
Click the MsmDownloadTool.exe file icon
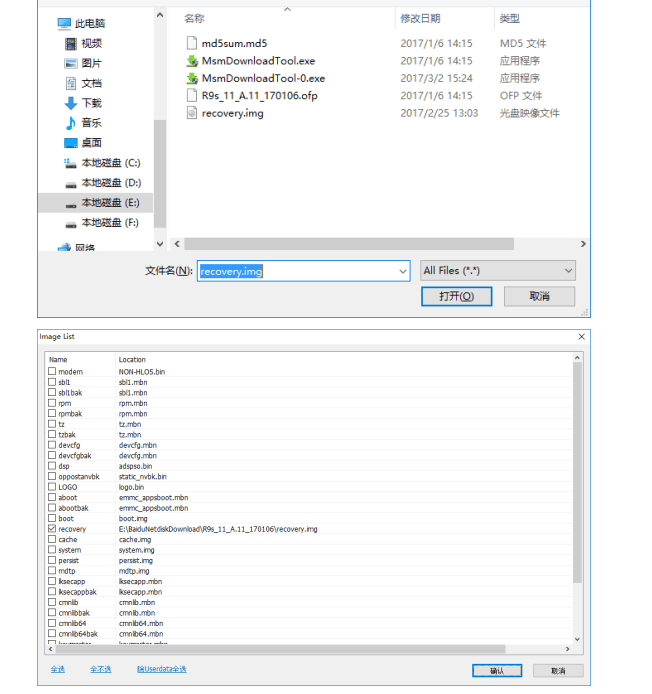point(193,61)
